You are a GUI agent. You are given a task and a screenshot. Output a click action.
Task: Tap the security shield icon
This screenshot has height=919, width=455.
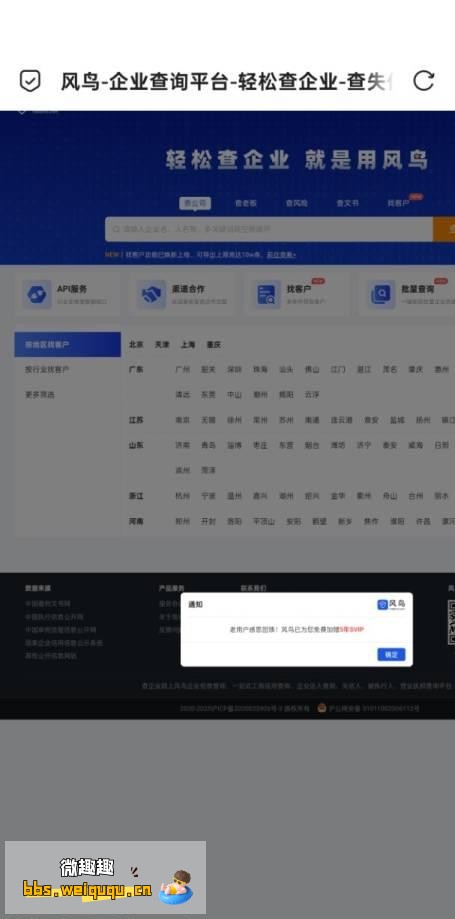point(30,81)
